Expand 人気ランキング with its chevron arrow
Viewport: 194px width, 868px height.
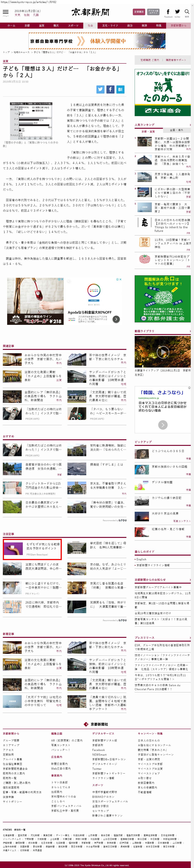tap(190, 125)
